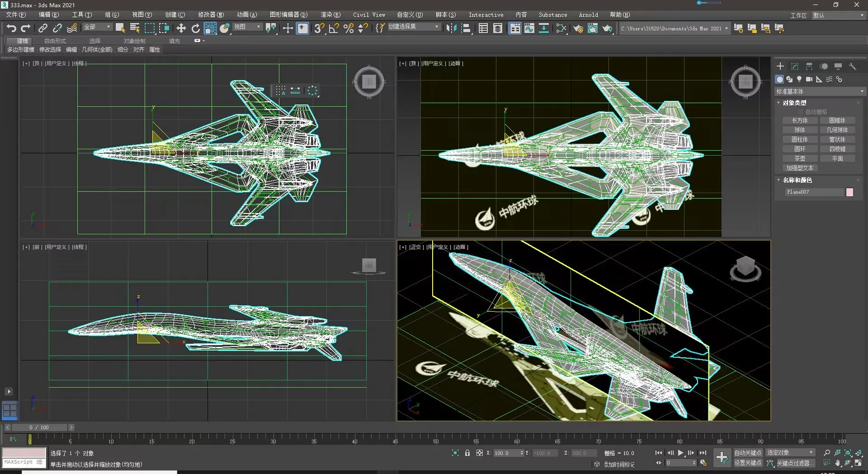The width and height of the screenshot is (868, 474).
Task: Click the Unlink selection icon
Action: 57,28
